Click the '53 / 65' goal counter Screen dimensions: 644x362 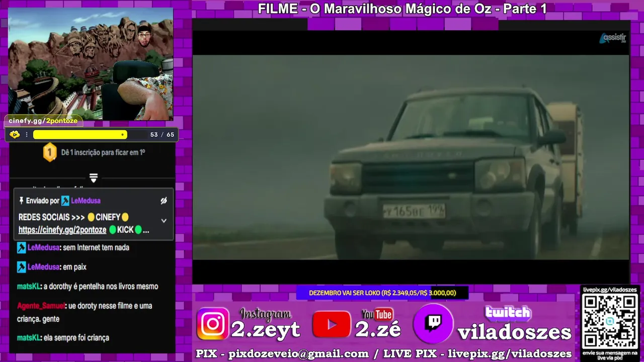tap(162, 135)
